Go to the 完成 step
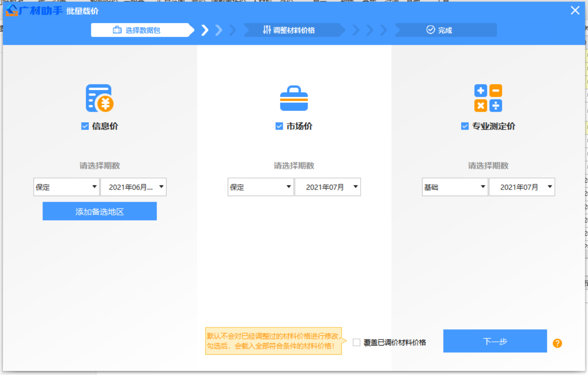Viewport: 588px width, 375px height. pyautogui.click(x=445, y=30)
